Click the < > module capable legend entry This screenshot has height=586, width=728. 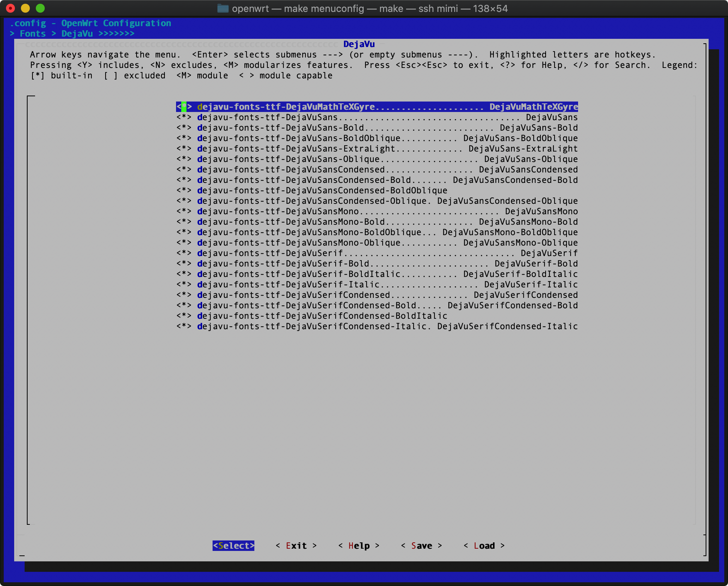coord(286,75)
